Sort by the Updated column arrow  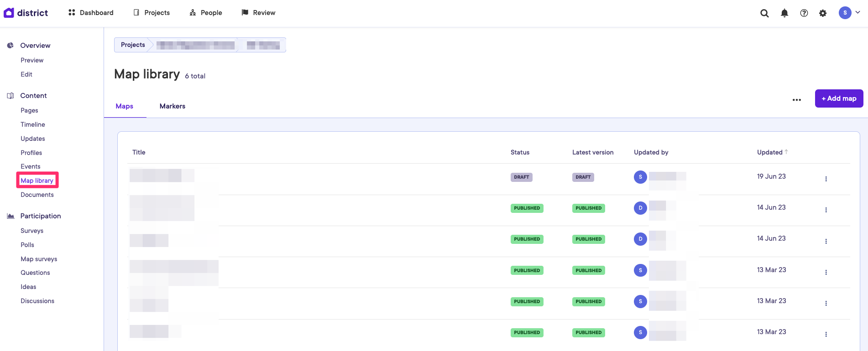click(x=786, y=152)
